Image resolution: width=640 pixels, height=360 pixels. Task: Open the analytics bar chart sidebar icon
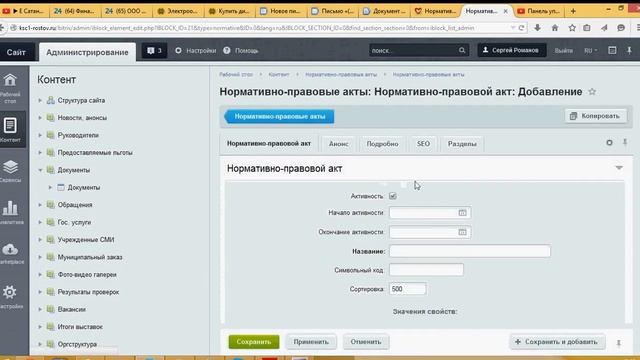[x=10, y=212]
